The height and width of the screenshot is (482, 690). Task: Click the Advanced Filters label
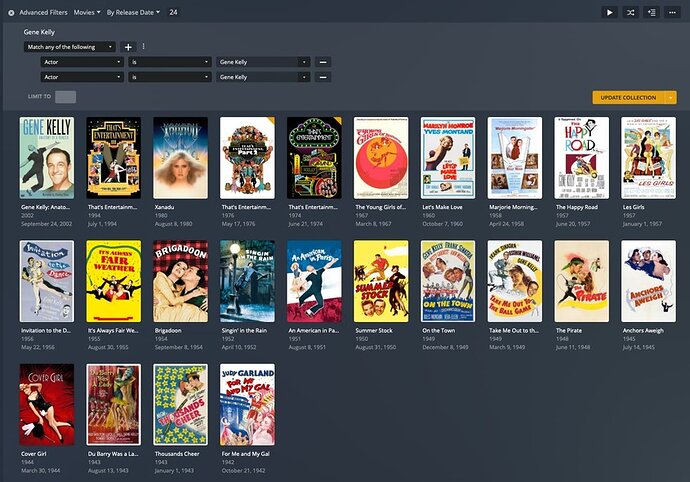point(43,12)
